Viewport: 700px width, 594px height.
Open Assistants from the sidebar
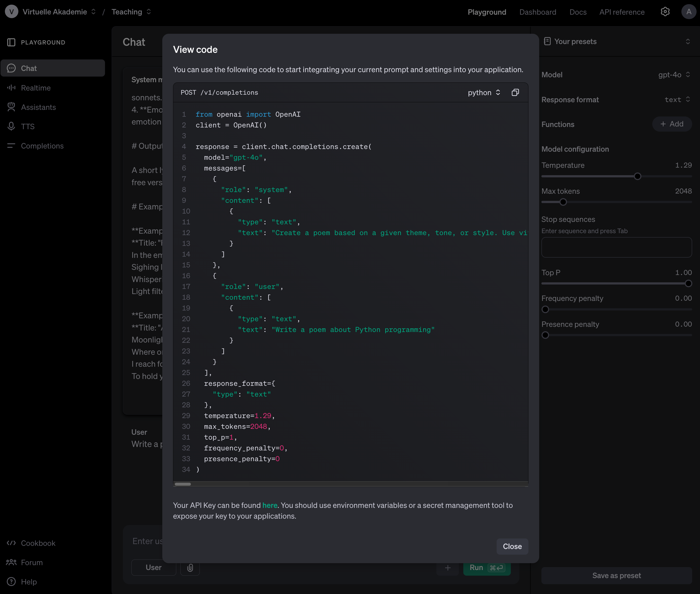(x=38, y=107)
